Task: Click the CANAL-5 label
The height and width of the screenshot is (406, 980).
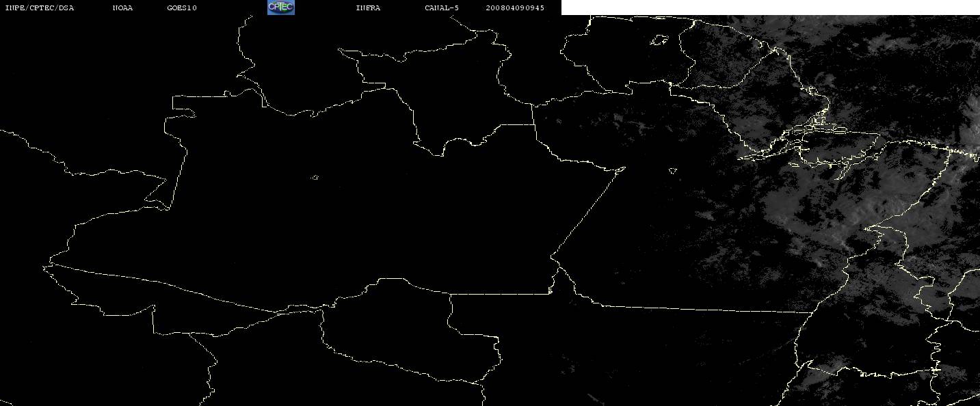Action: (x=442, y=8)
